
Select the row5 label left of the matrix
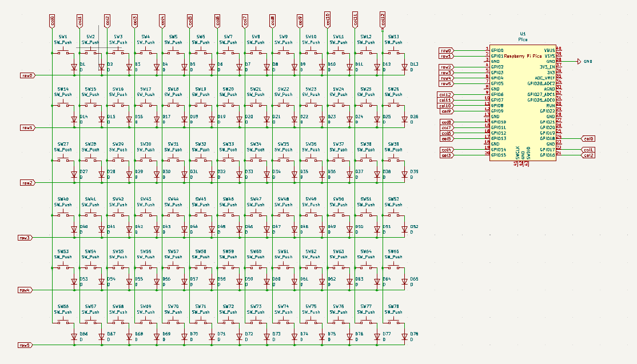pos(25,345)
